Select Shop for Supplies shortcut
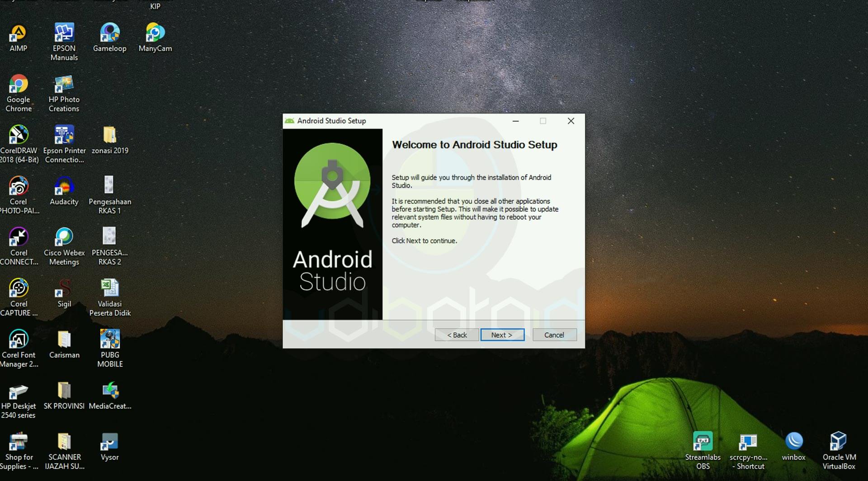868x481 pixels. tap(19, 451)
